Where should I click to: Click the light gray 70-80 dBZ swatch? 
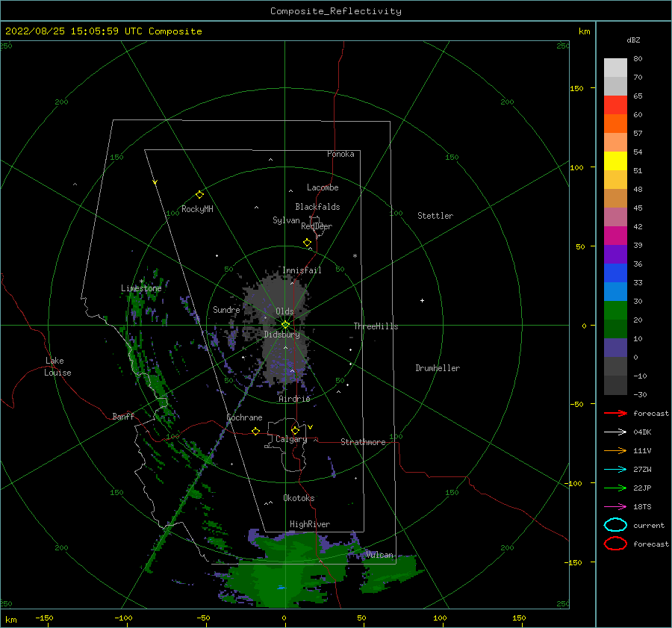615,68
